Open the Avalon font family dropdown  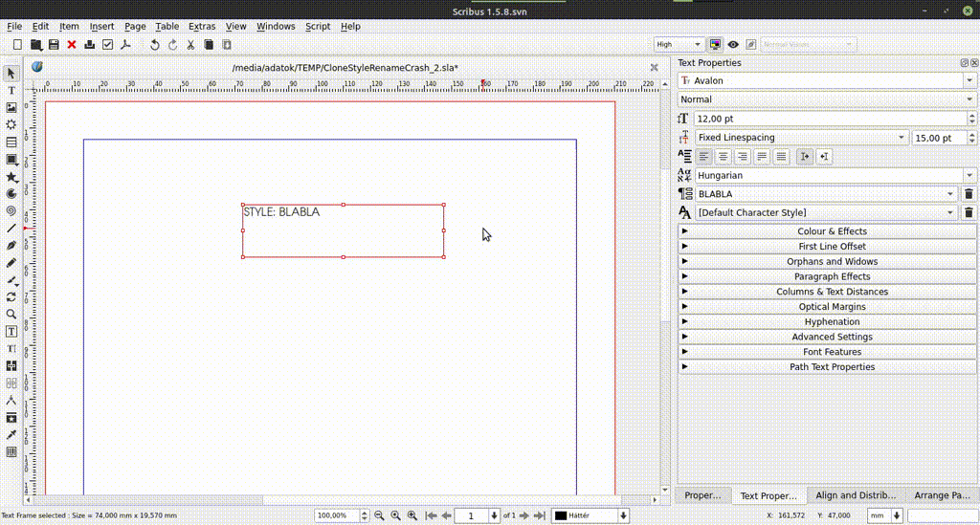[827, 81]
